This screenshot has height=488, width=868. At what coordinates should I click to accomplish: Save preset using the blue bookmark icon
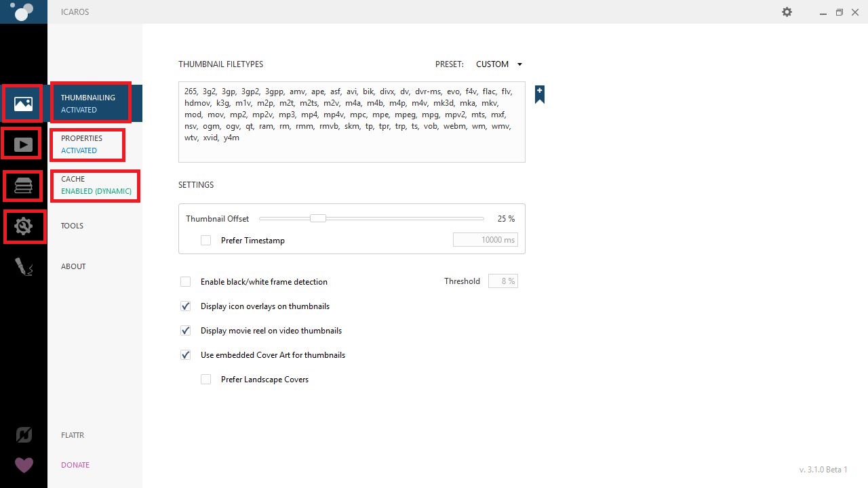tap(539, 94)
